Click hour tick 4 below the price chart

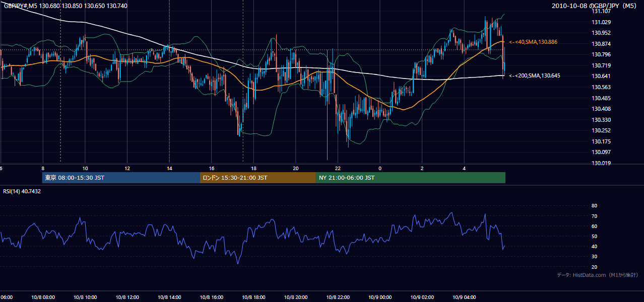464,168
